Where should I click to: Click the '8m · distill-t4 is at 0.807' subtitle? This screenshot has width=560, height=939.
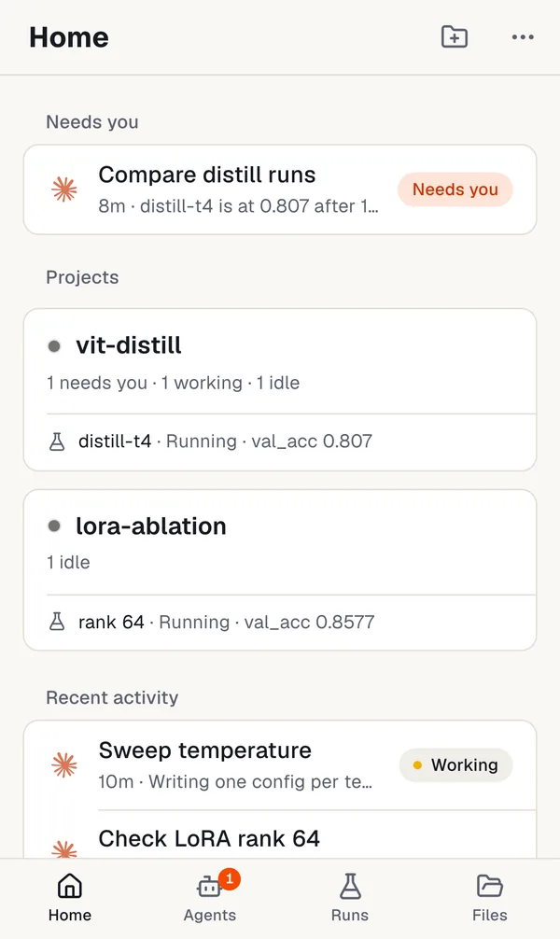pos(238,206)
